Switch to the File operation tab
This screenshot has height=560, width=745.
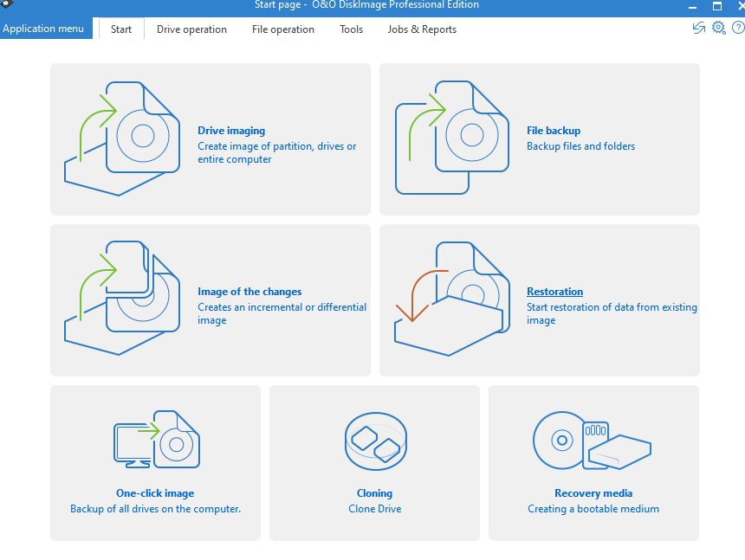coord(283,29)
